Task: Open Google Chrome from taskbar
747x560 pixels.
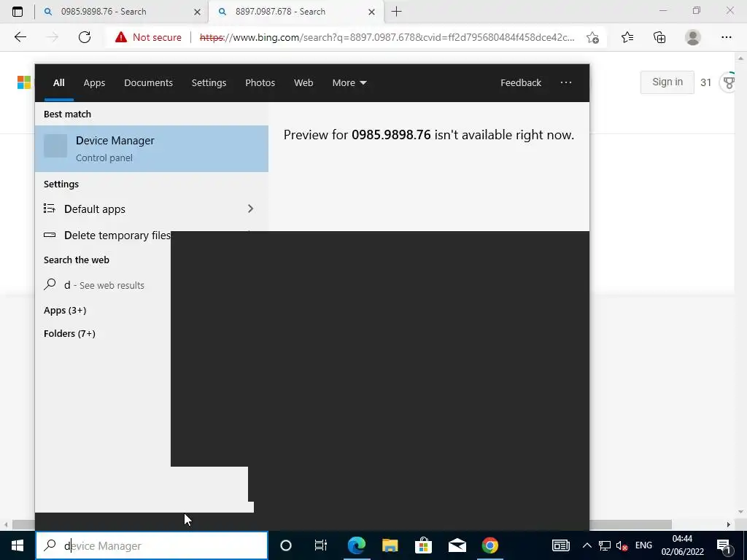Action: coord(489,545)
